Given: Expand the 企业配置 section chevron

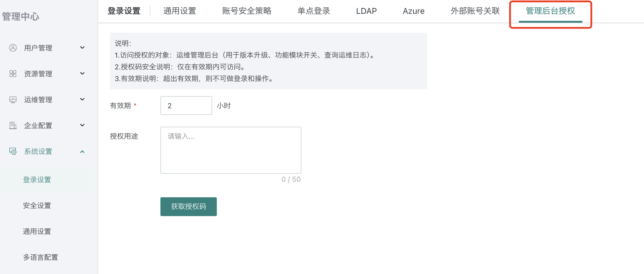Looking at the screenshot, I should point(82,125).
